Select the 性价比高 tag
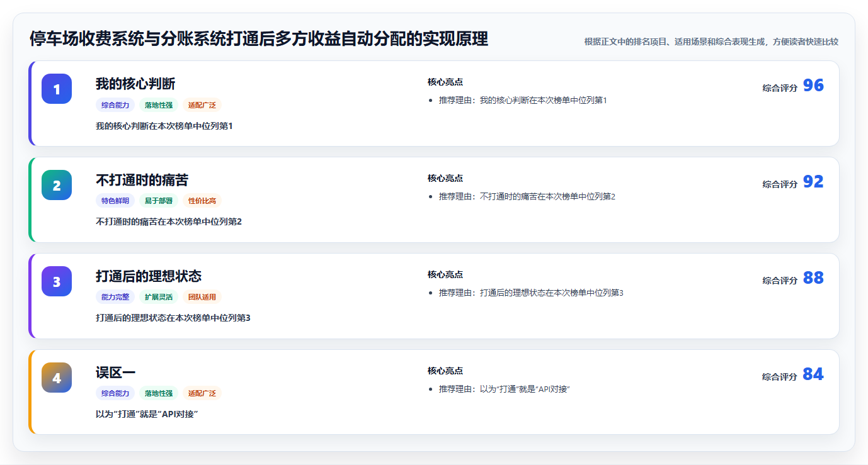 202,201
